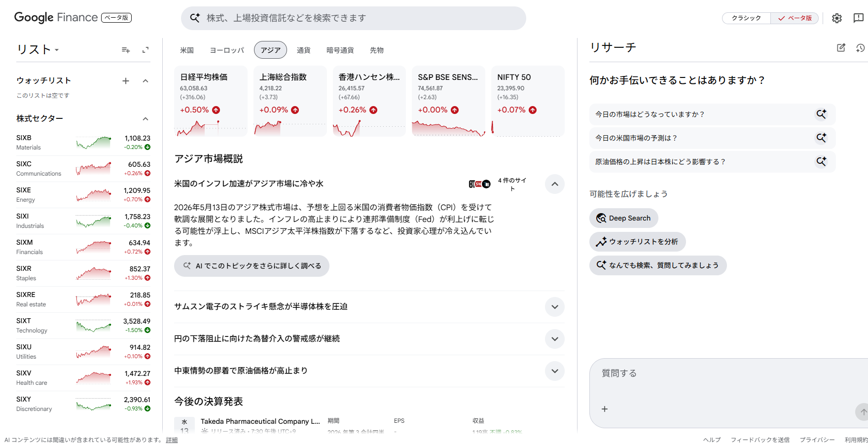Screen dimensions: 868x445
Task: Click AIでこのトピックをさらに詳しく調べる button
Action: coord(252,266)
